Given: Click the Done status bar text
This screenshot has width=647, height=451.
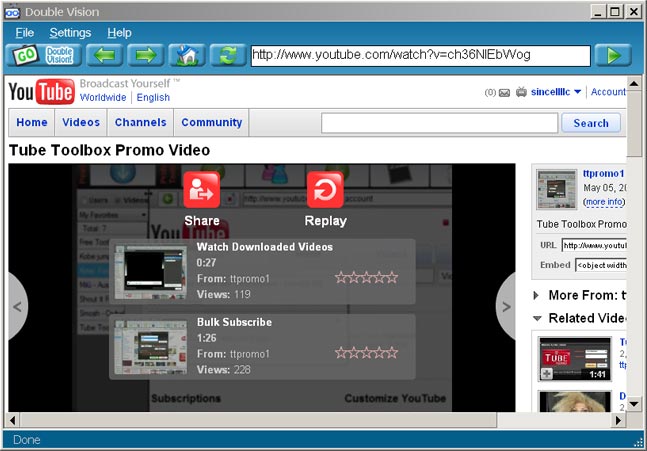Looking at the screenshot, I should [26, 440].
